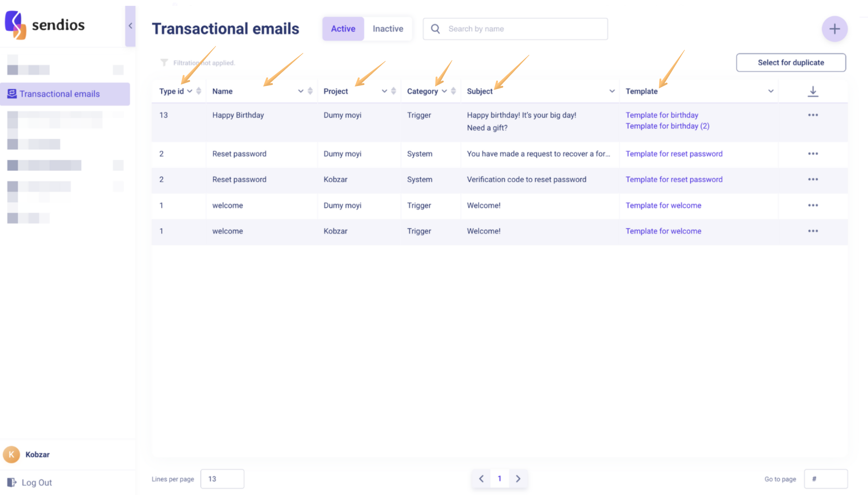Click the filter funnel icon
The width and height of the screenshot is (868, 495).
coord(164,62)
